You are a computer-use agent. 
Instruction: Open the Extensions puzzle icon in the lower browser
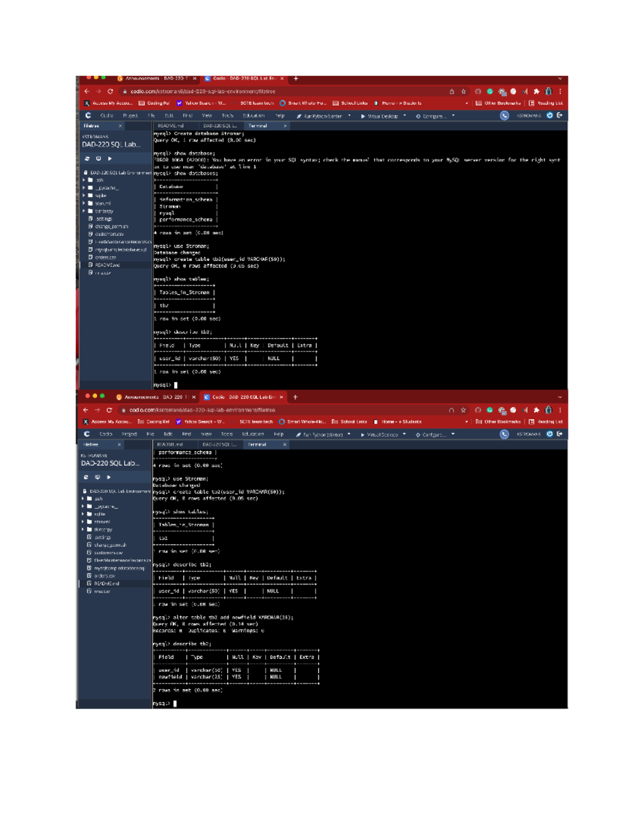pos(536,410)
